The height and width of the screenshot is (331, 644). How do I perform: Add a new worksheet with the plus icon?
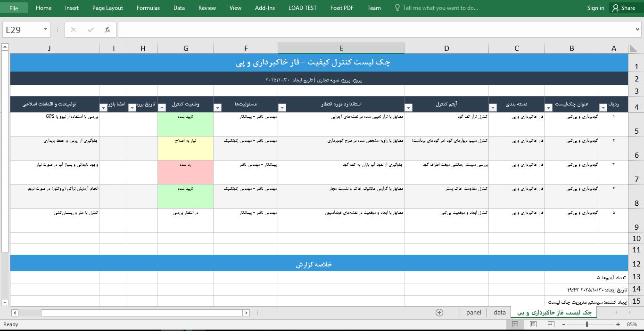[x=439, y=312]
